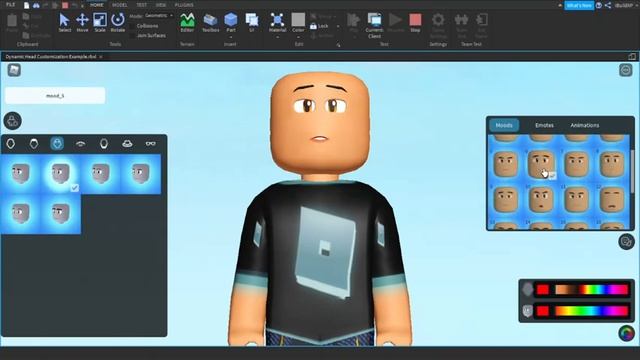The width and height of the screenshot is (640, 360).
Task: Click the mood_5 text field
Action: pos(55,96)
